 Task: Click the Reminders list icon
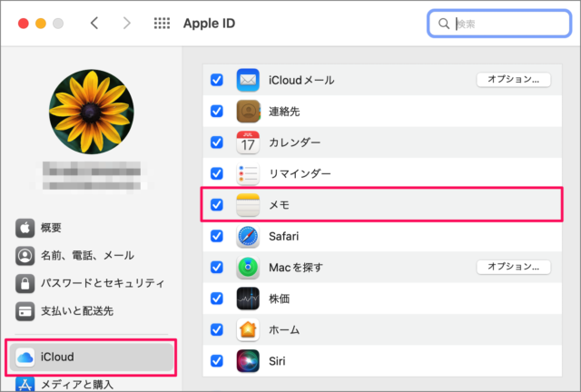tap(248, 173)
